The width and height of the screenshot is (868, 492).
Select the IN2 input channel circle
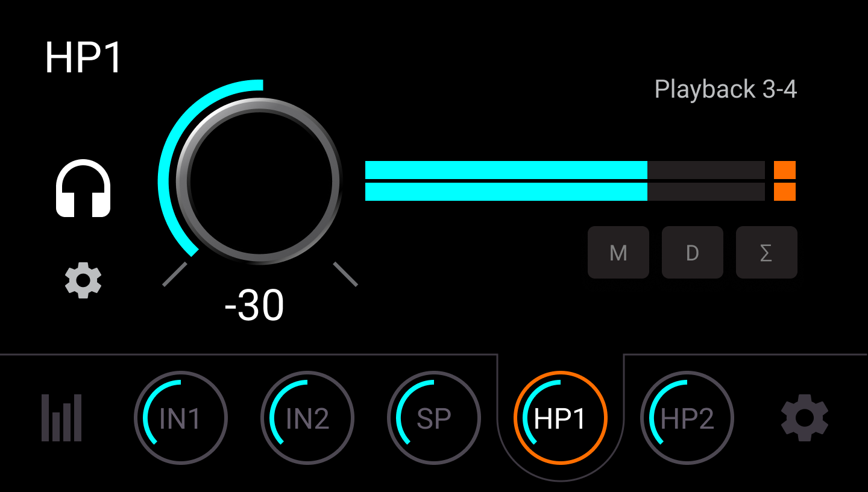click(307, 418)
